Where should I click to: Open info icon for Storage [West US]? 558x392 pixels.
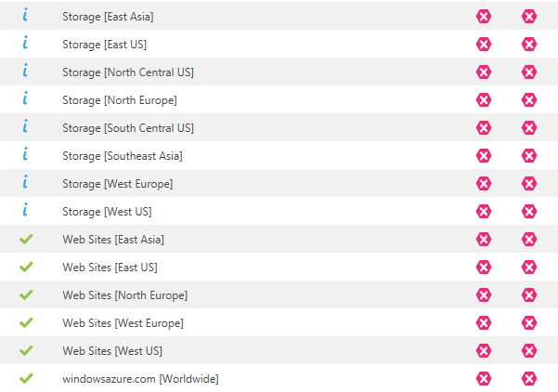[x=25, y=210]
